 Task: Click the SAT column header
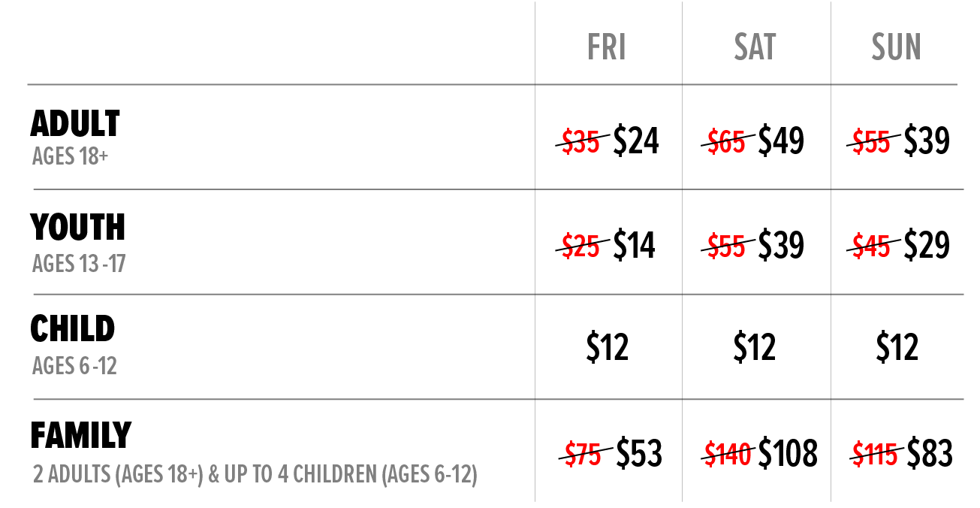point(755,47)
